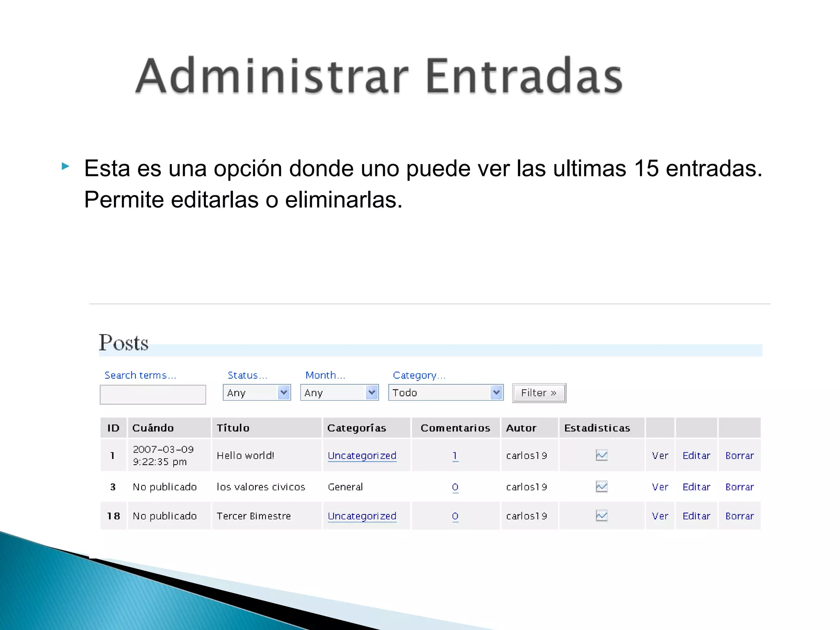The height and width of the screenshot is (630, 840).
Task: Open the comment count 1 for Hello world!
Action: pos(455,456)
